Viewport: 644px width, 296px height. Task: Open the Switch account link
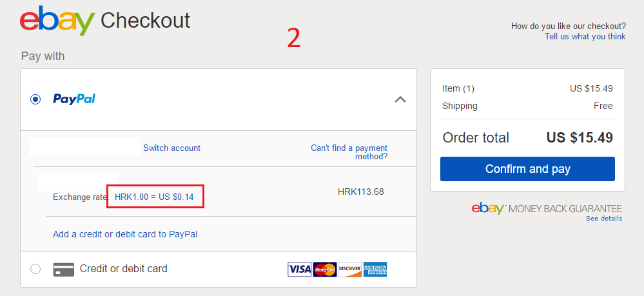pos(171,148)
